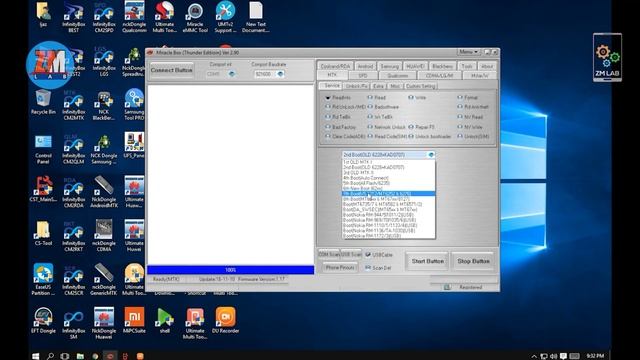640x360 pixels.
Task: Select the CS-Tool folder icon
Action: [43, 233]
